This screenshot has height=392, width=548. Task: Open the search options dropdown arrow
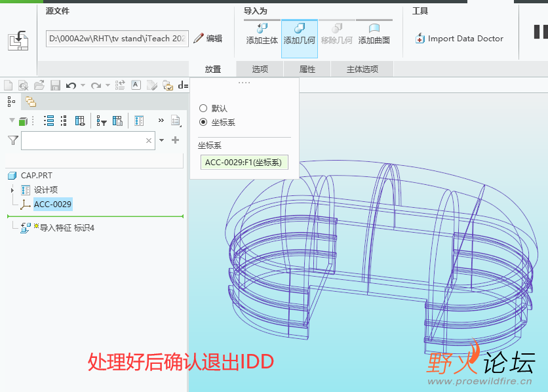(161, 140)
